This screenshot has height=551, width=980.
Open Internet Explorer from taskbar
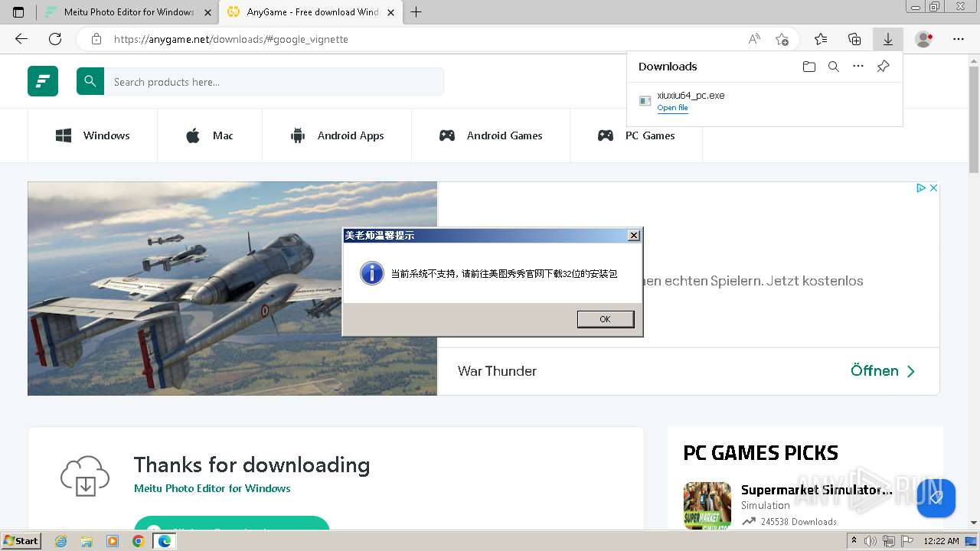tap(61, 541)
